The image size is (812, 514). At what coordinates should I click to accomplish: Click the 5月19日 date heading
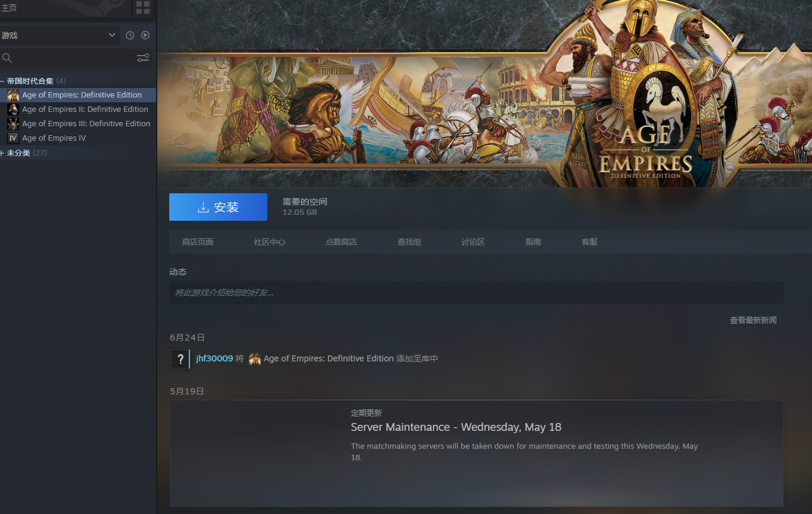tap(187, 391)
